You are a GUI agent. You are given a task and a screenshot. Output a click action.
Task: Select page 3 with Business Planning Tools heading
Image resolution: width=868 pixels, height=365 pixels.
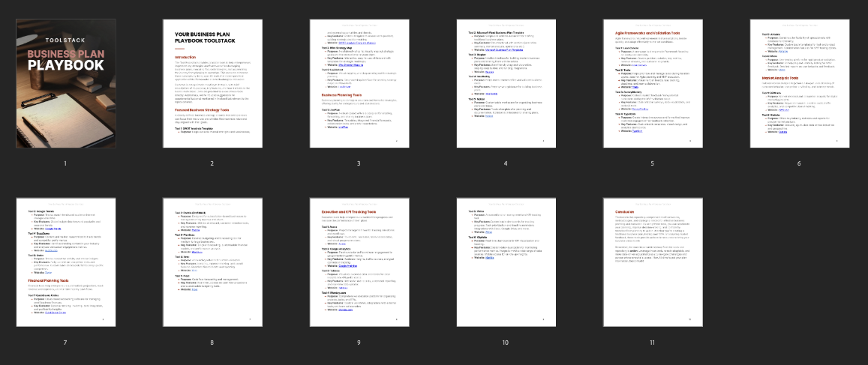(x=359, y=82)
